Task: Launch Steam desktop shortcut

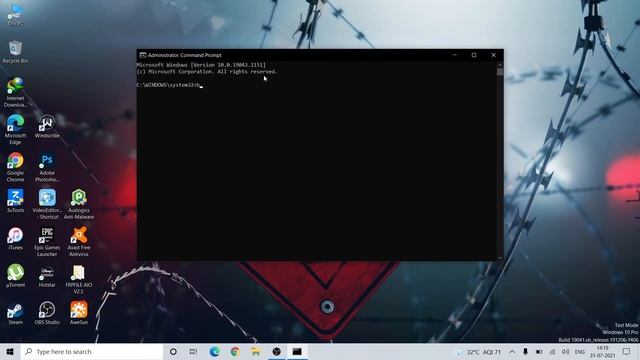Action: [16, 313]
